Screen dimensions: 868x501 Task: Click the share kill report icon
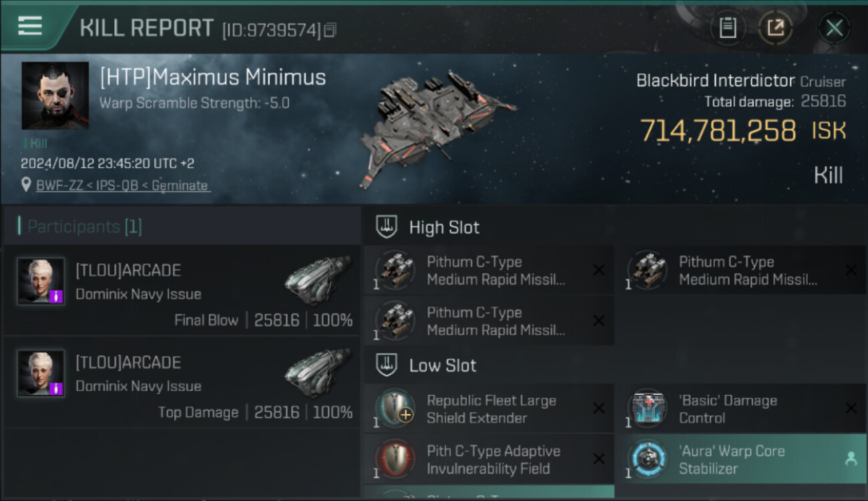pyautogui.click(x=775, y=28)
